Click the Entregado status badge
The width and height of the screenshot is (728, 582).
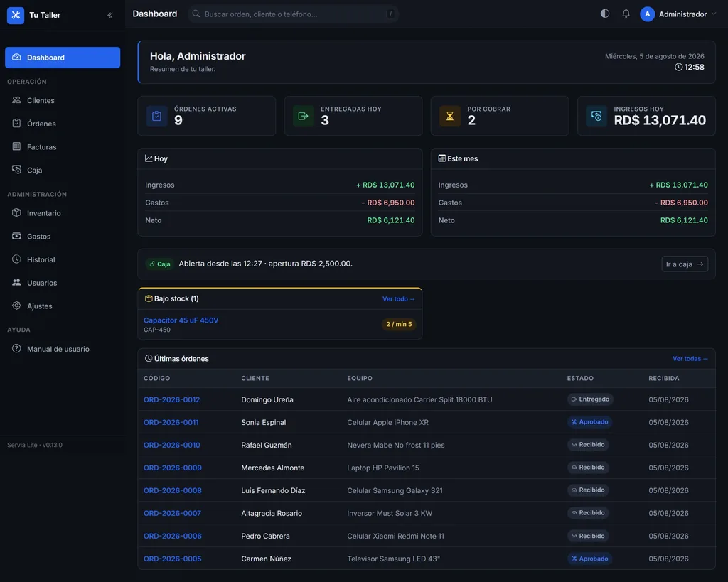pyautogui.click(x=590, y=399)
